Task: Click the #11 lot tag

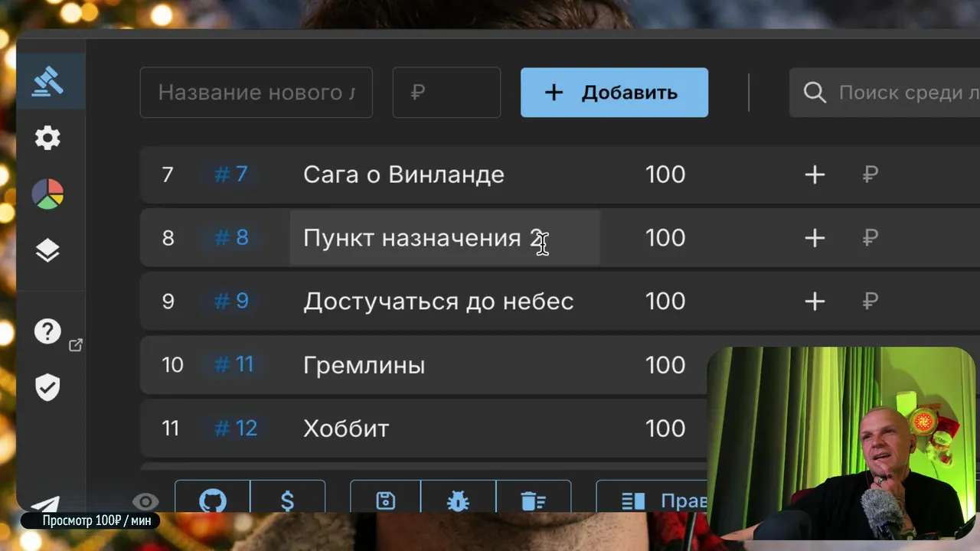Action: tap(233, 365)
